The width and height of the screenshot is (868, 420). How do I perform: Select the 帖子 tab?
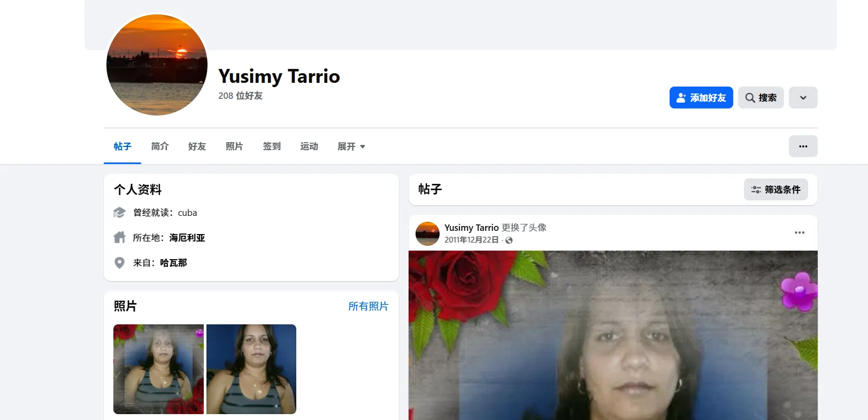coord(122,146)
